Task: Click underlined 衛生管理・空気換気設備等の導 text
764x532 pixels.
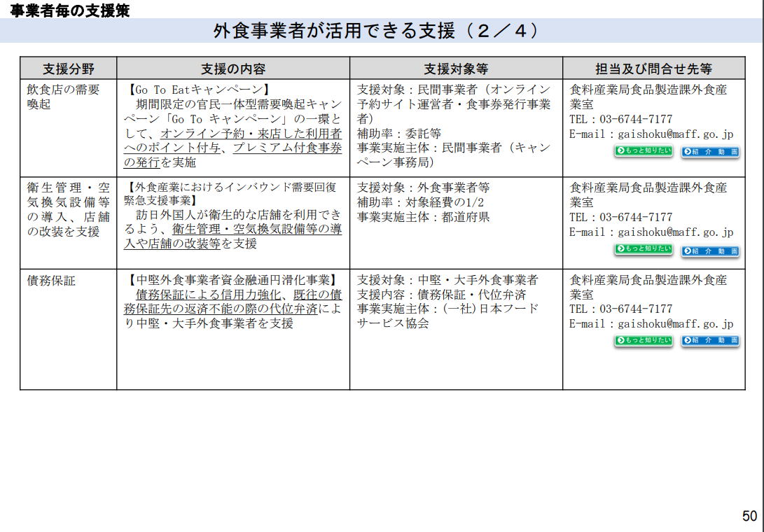Action: [257, 229]
